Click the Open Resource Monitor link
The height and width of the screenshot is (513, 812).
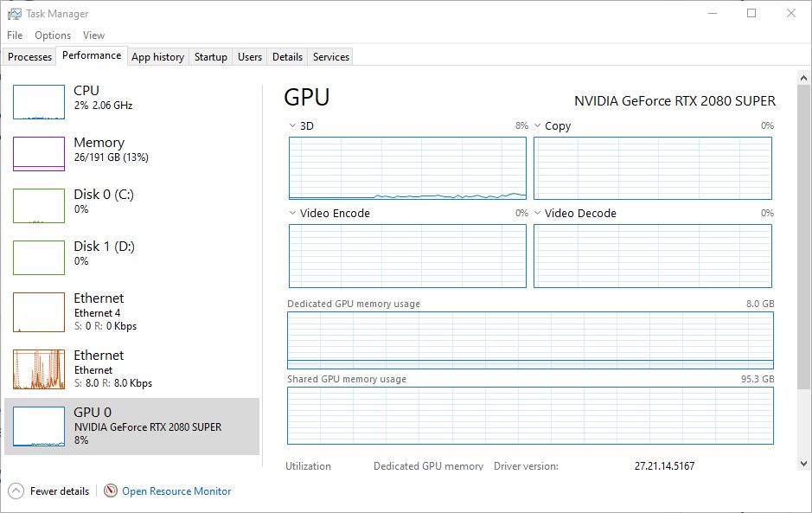coord(176,491)
